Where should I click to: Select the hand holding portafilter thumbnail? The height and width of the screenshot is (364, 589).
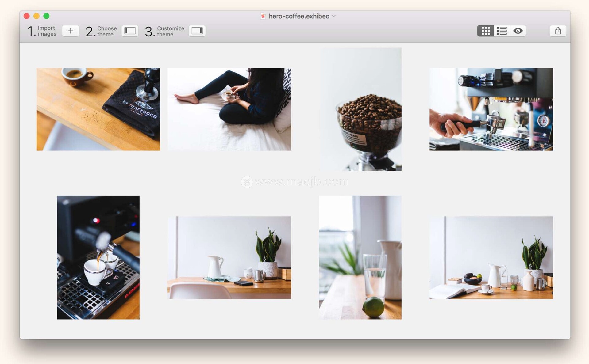point(491,109)
